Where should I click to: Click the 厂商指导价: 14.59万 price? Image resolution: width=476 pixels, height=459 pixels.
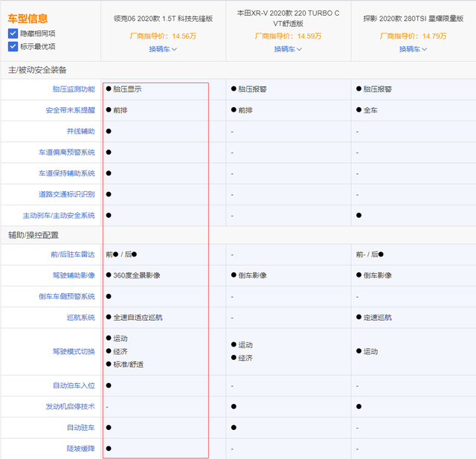pyautogui.click(x=288, y=36)
